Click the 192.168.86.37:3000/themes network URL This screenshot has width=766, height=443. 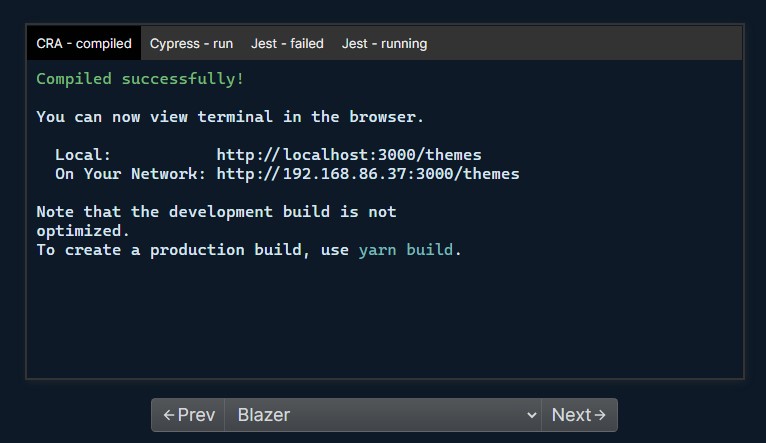click(x=368, y=174)
